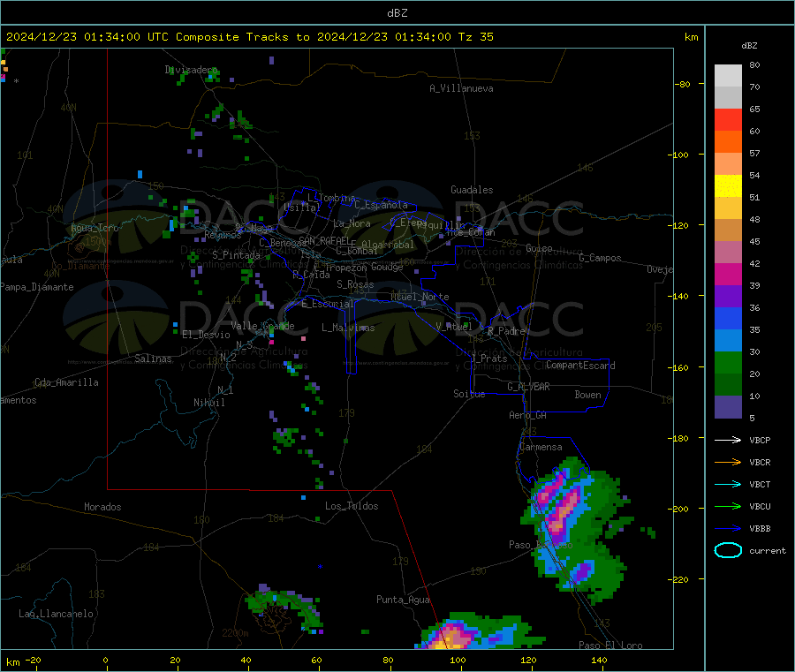The height and width of the screenshot is (672, 795).
Task: Click the 'Pampa_Diamante' map label
Action: (x=37, y=287)
